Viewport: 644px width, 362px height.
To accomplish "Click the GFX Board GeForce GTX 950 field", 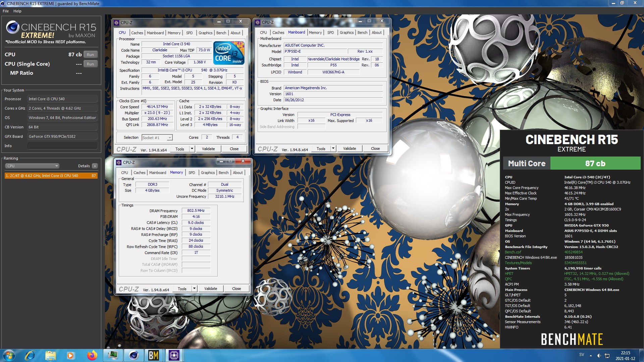I will point(62,136).
